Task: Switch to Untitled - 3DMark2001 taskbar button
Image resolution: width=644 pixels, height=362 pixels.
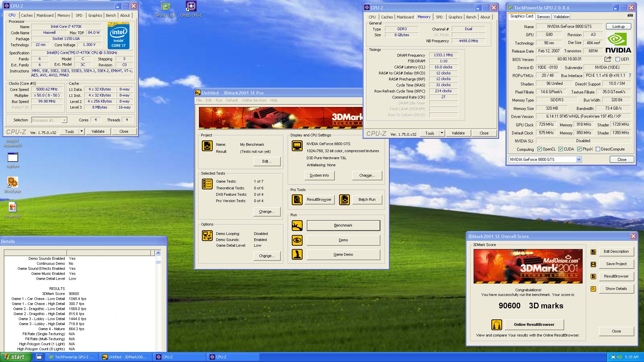Action: point(125,357)
